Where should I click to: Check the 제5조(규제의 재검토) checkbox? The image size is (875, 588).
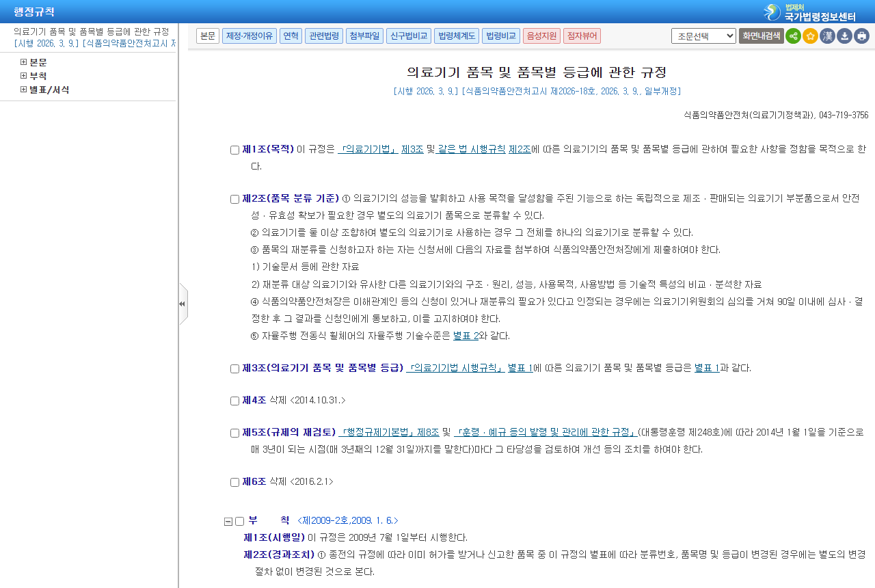click(234, 433)
